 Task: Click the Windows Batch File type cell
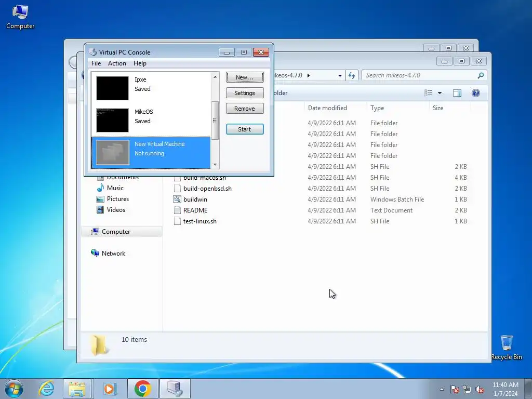tap(397, 199)
